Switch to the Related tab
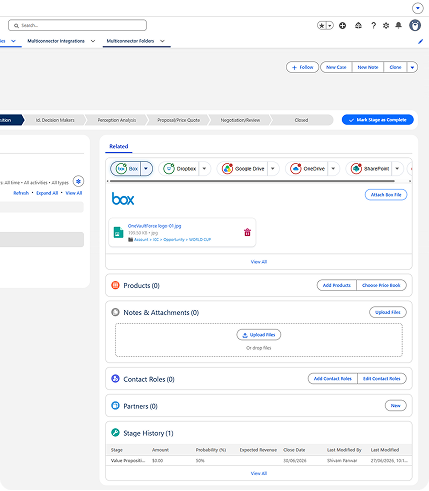The image size is (429, 491). (119, 146)
